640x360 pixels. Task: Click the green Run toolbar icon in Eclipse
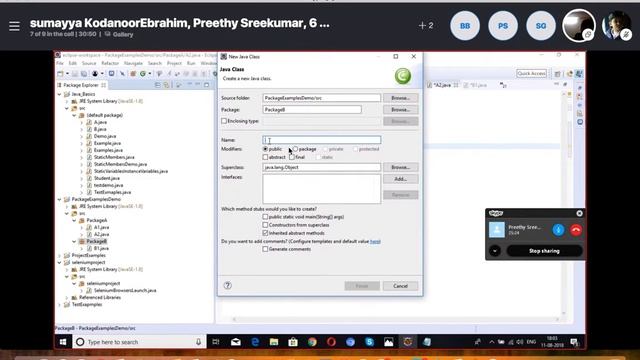point(143,73)
